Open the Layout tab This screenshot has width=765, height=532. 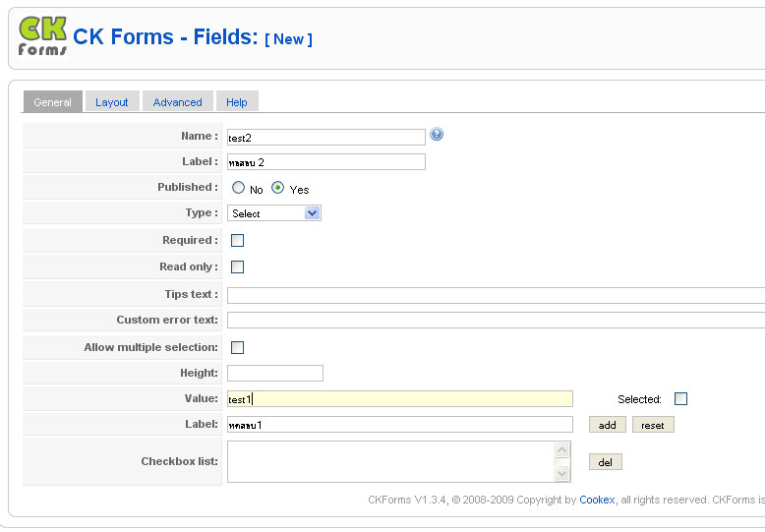click(112, 102)
